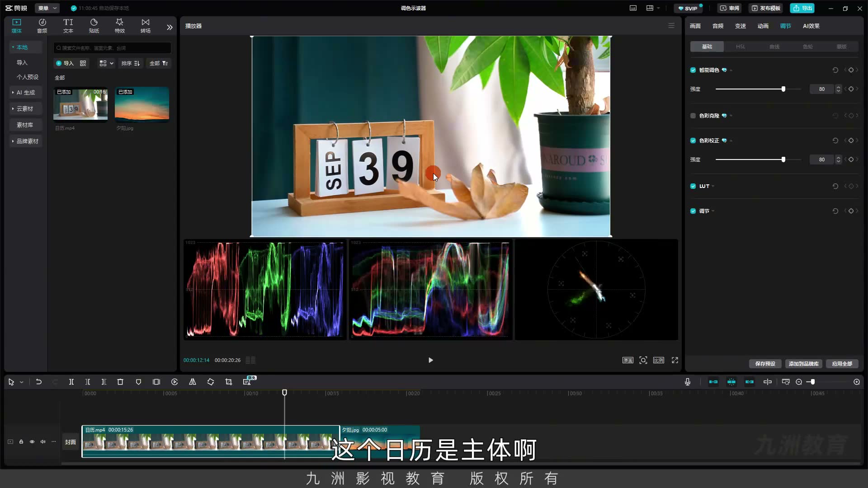This screenshot has height=488, width=868.
Task: Click the focus zoom preview icon
Action: tap(643, 360)
